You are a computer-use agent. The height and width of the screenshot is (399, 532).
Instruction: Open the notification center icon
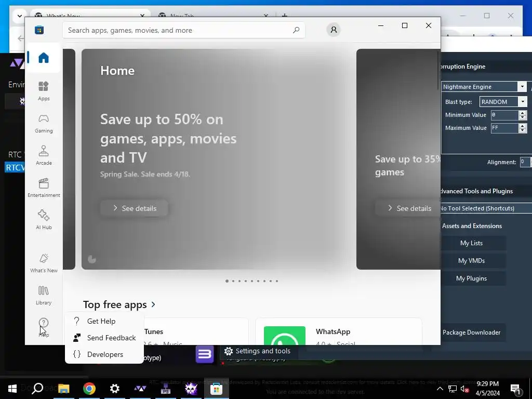(516, 389)
